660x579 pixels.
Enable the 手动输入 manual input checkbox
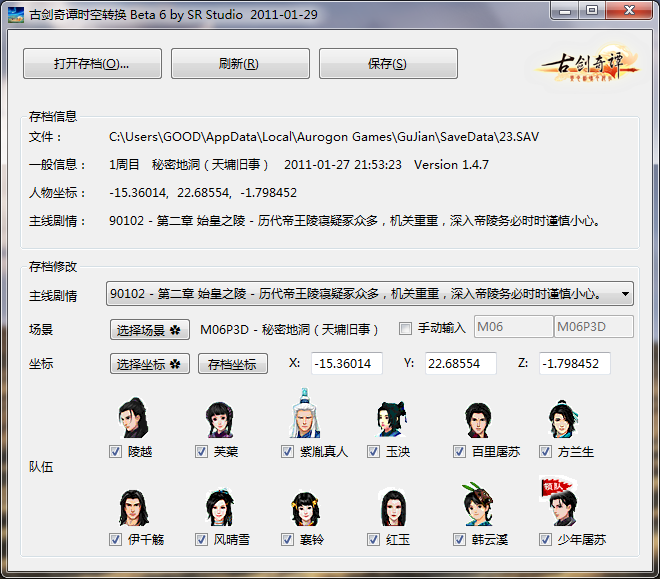(405, 329)
